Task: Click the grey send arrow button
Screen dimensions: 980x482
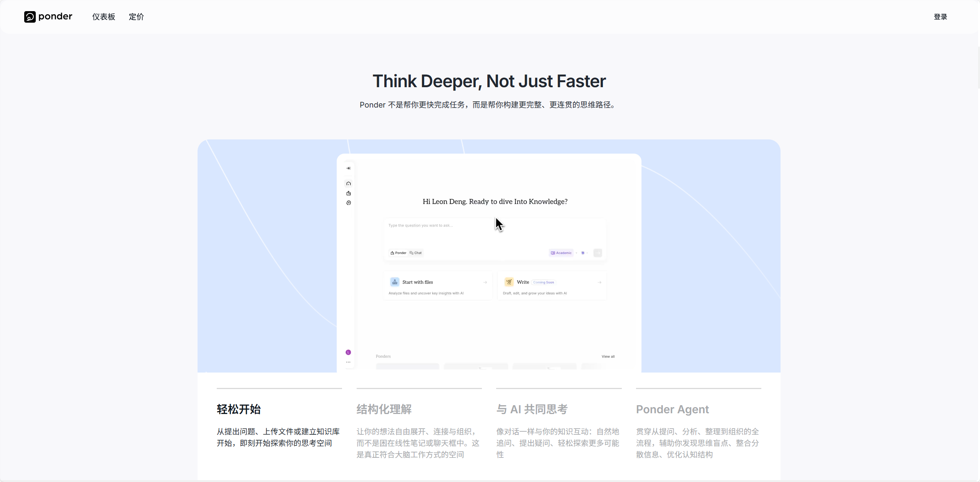Action: (x=598, y=253)
